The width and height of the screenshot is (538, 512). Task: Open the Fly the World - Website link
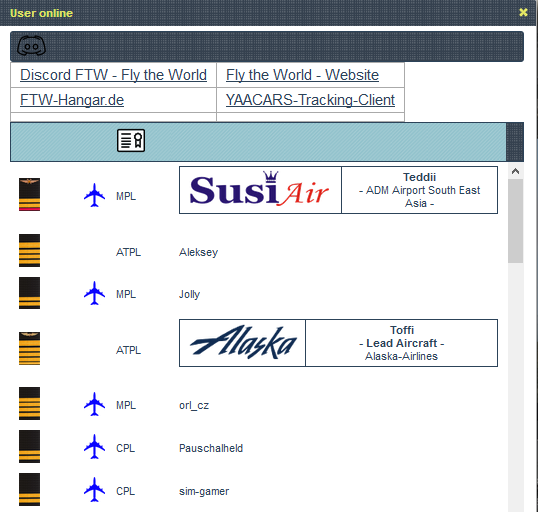tap(302, 75)
